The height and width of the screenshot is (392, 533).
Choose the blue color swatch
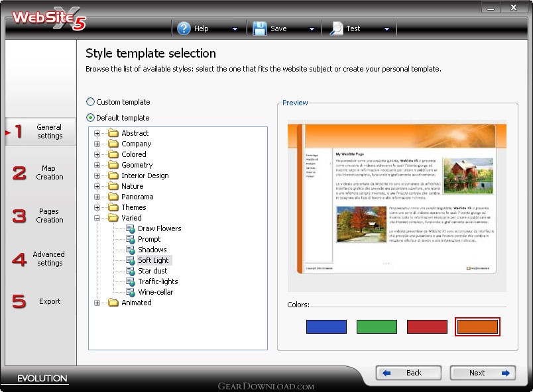326,326
